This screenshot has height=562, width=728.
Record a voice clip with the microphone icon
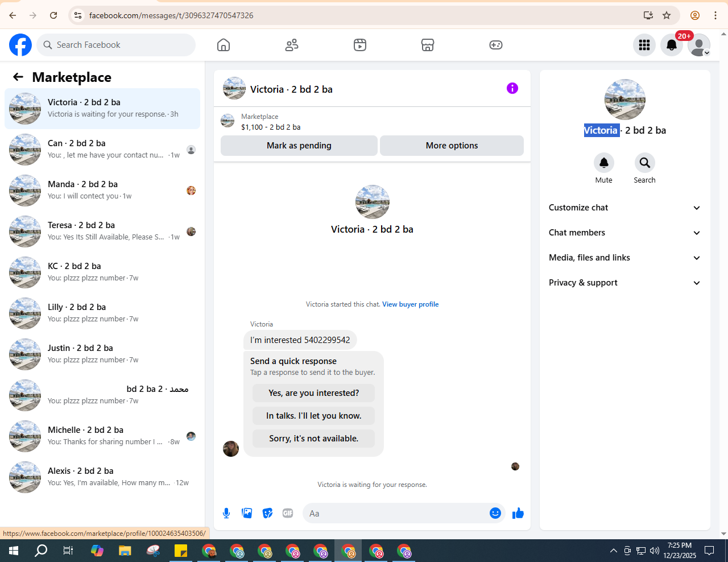point(226,513)
